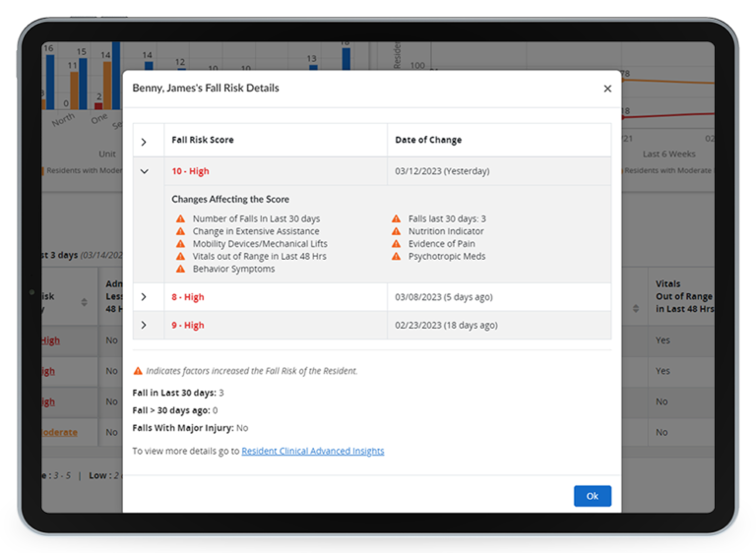Click the expand-all chevron in table header

145,141
